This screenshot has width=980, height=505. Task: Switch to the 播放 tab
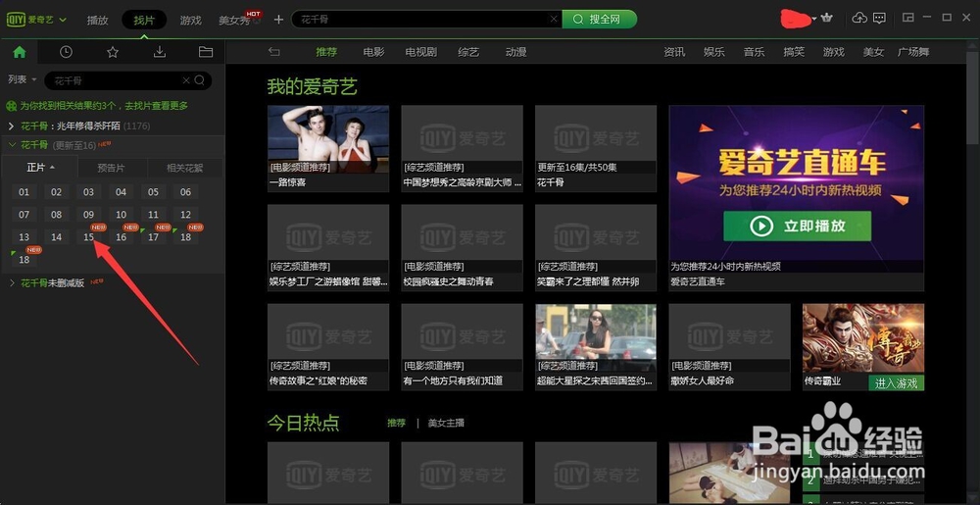97,20
